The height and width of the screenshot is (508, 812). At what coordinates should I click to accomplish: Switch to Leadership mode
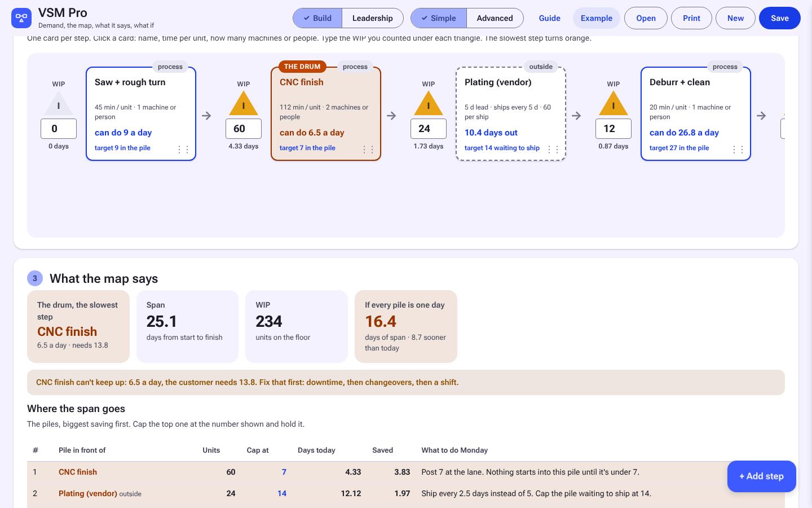(x=373, y=18)
